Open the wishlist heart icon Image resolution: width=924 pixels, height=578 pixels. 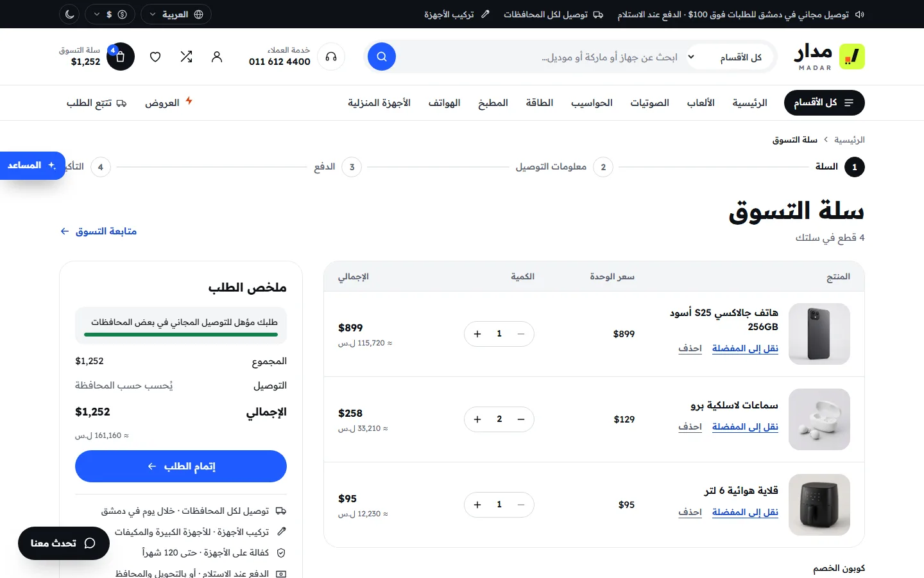(155, 57)
